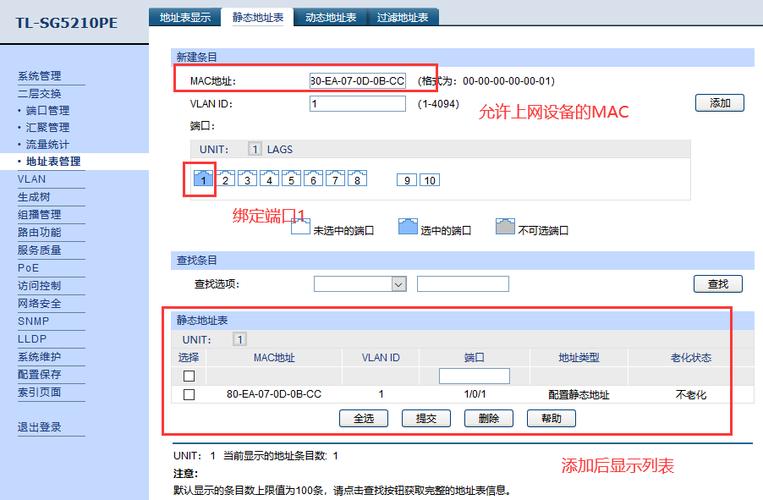Viewport: 763px width, 500px height.
Task: Click 配置静态地址 address type cell
Action: 579,394
